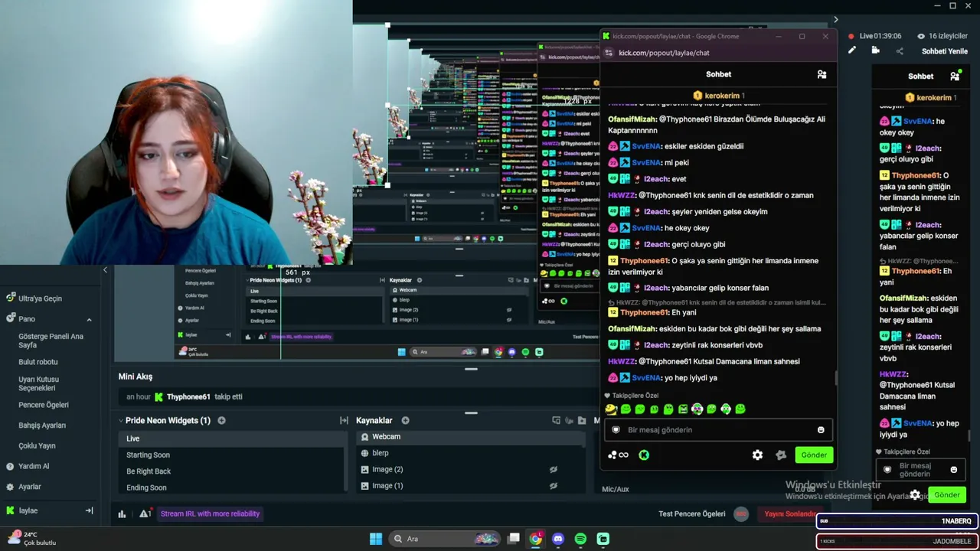
Task: Collapse the left sidebar with arrow
Action: tap(105, 270)
